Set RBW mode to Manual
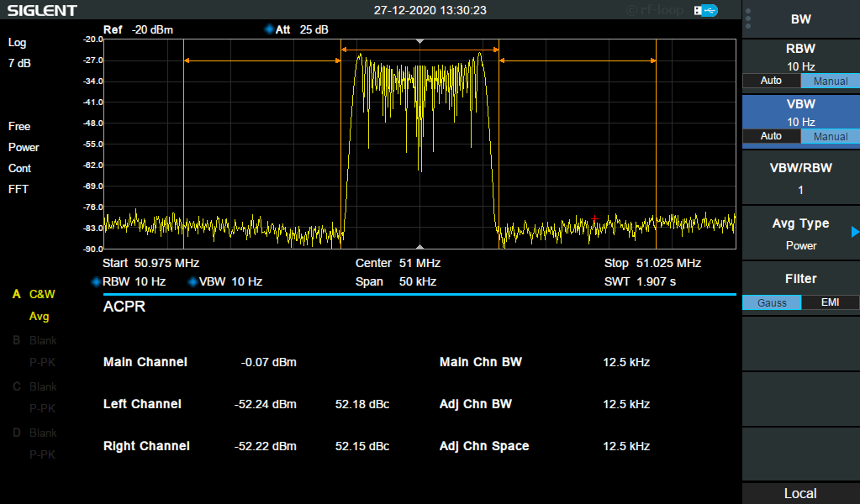860x504 pixels. click(830, 81)
